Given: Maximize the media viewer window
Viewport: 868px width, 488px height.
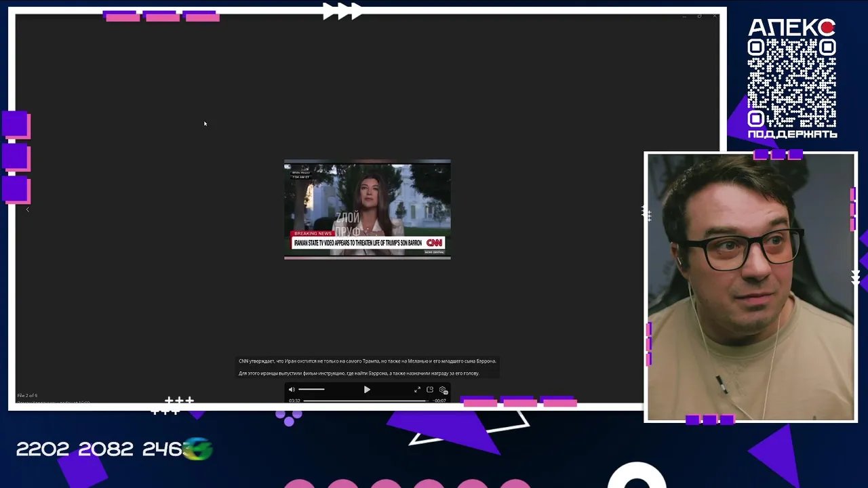Looking at the screenshot, I should pos(699,16).
